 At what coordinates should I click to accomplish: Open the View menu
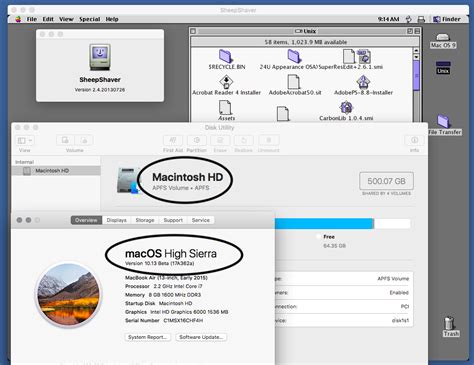pyautogui.click(x=66, y=19)
